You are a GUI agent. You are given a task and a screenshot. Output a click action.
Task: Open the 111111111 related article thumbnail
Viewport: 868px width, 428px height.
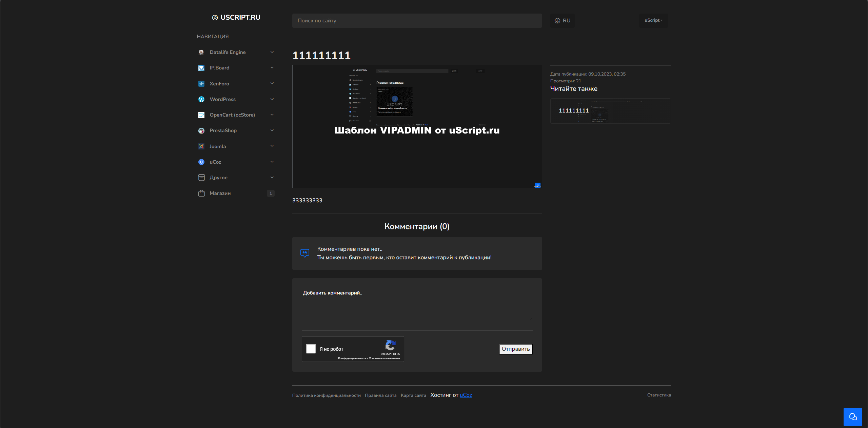point(610,111)
